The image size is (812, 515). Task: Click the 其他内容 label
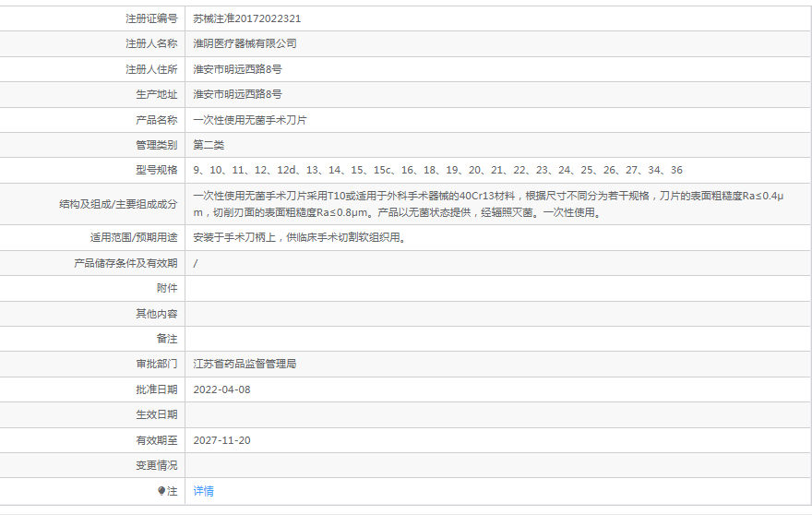(x=156, y=314)
